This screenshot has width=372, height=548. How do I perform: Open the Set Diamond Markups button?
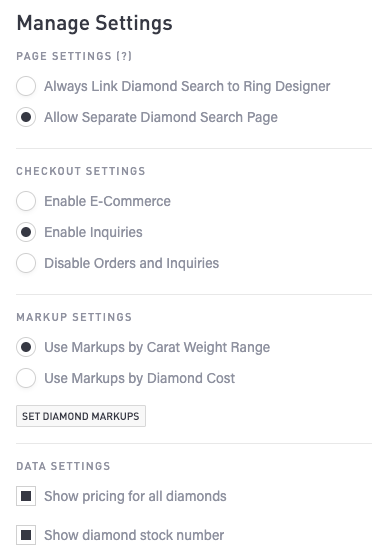coord(81,416)
